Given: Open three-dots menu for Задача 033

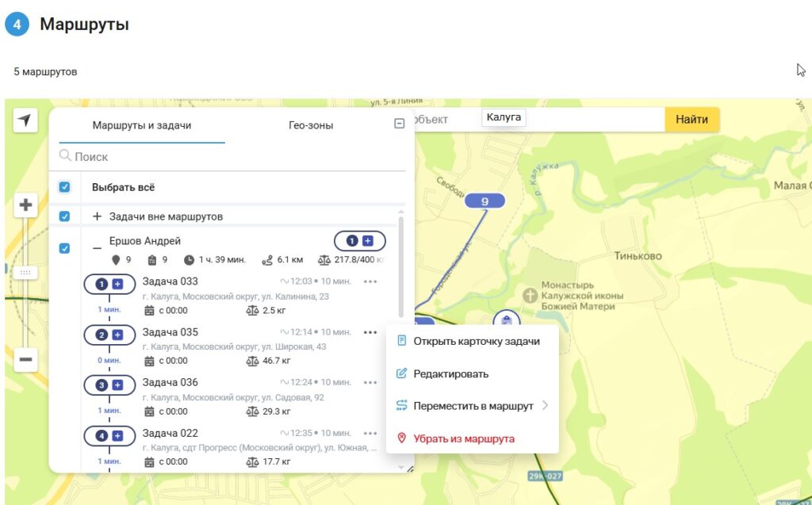Looking at the screenshot, I should pos(370,281).
